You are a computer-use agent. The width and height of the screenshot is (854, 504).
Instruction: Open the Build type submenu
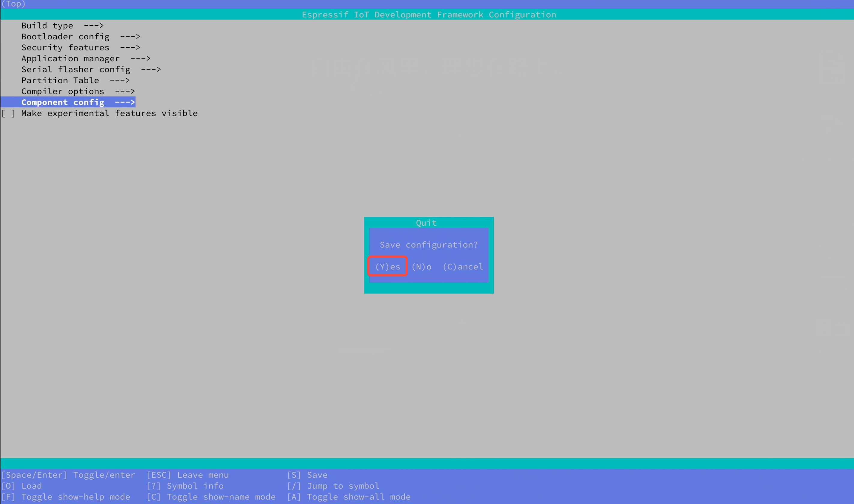(62, 25)
